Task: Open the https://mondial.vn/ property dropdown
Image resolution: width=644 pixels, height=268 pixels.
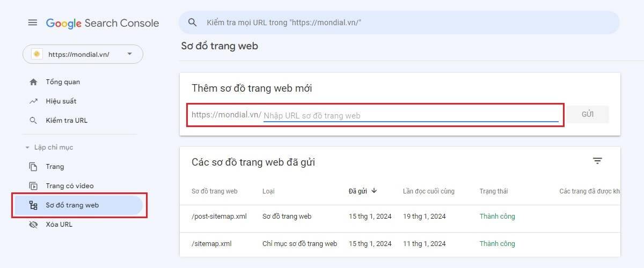Action: [x=83, y=54]
